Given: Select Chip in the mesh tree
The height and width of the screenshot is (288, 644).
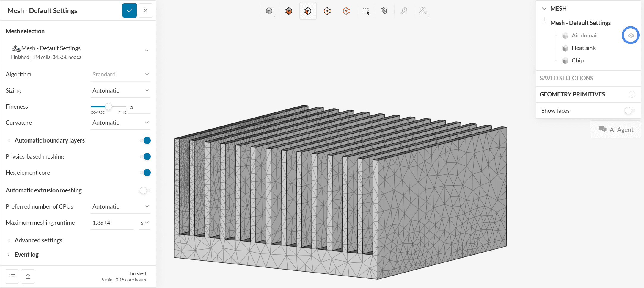Looking at the screenshot, I should [577, 60].
